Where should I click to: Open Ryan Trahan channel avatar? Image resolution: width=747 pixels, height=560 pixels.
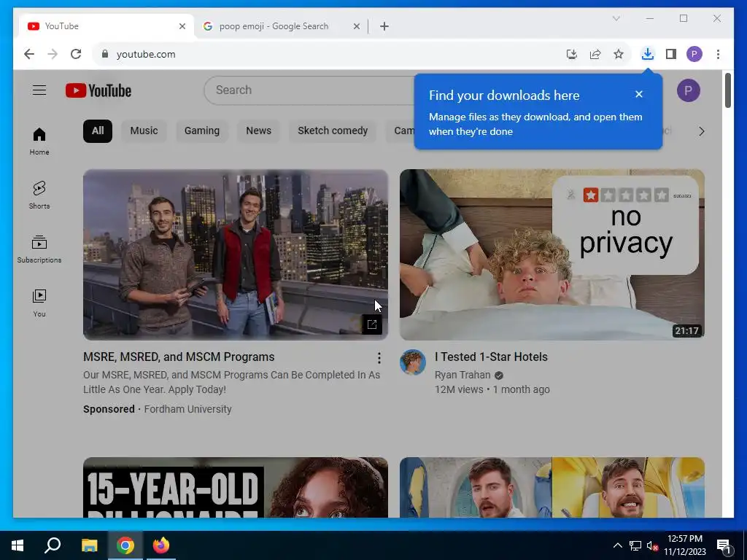pyautogui.click(x=413, y=362)
